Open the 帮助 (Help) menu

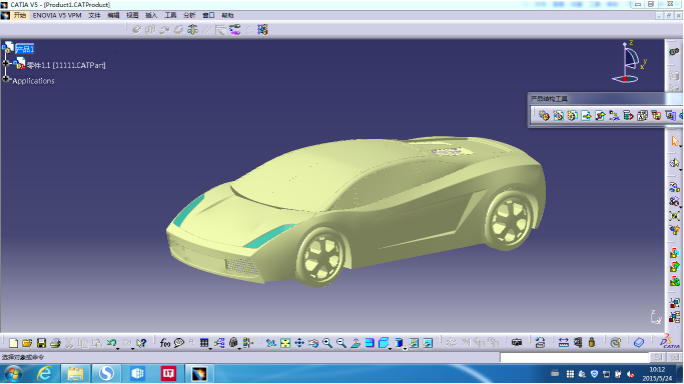coord(227,15)
